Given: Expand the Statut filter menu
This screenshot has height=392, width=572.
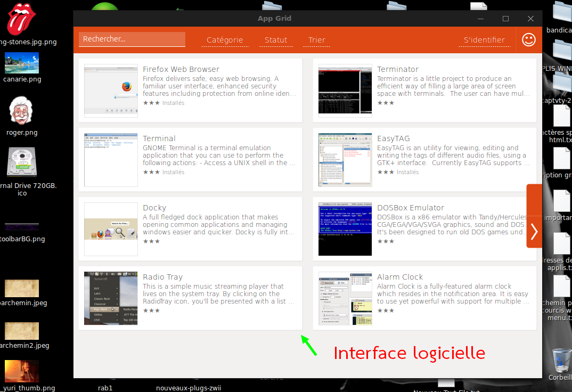Looking at the screenshot, I should (x=276, y=40).
